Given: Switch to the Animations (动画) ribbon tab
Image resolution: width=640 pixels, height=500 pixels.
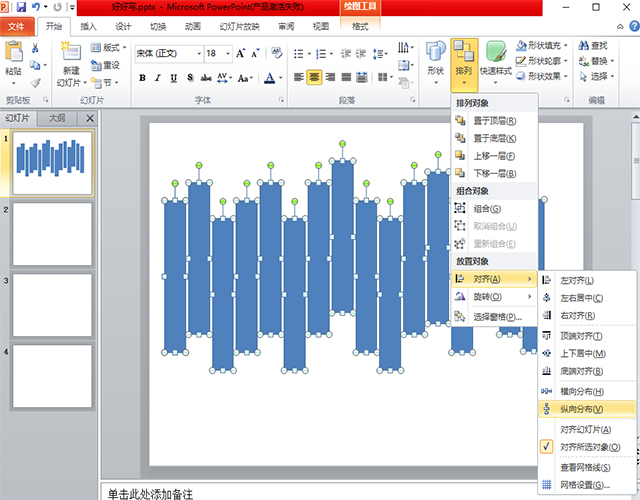Looking at the screenshot, I should click(193, 27).
